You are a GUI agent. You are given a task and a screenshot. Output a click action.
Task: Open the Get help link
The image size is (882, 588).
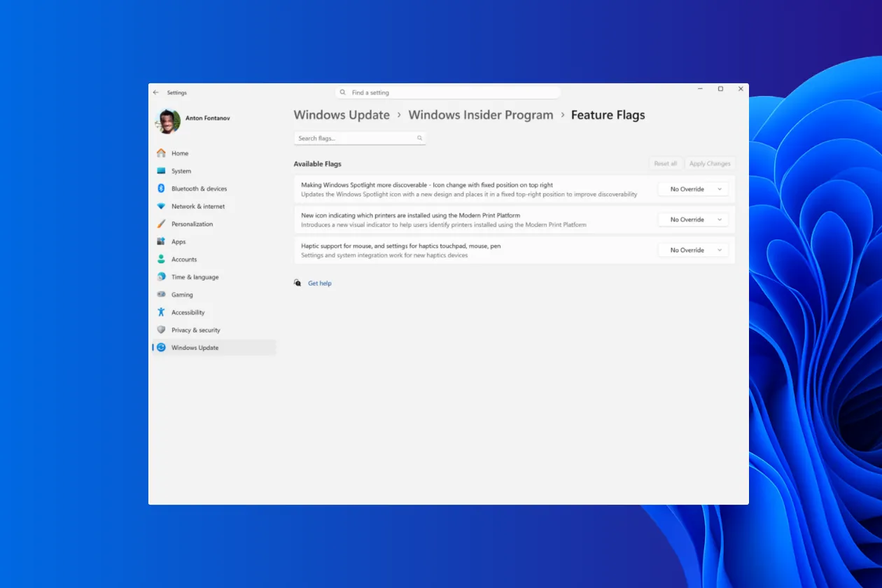[x=320, y=283]
